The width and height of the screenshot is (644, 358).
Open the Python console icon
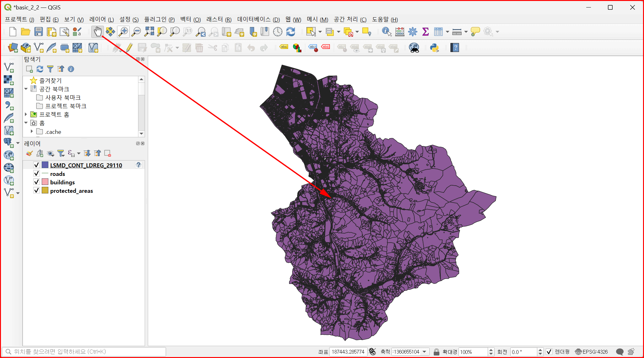(434, 48)
